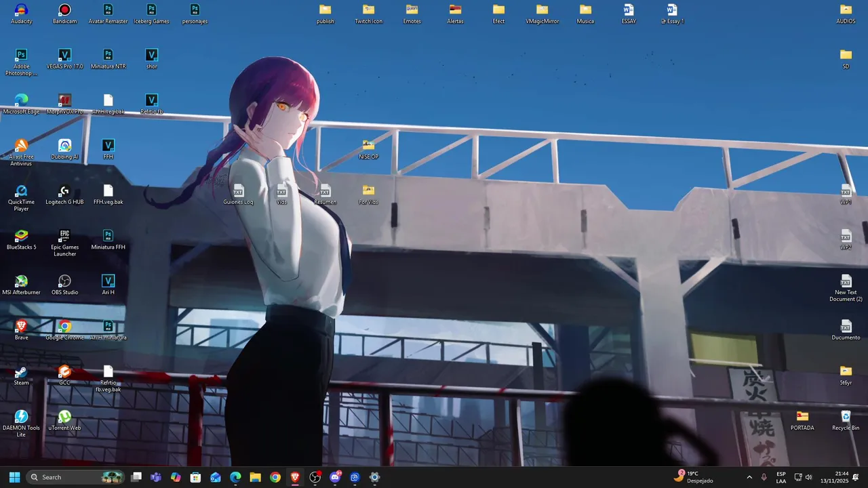
Task: Open the Emotes folder
Action: 412,14
